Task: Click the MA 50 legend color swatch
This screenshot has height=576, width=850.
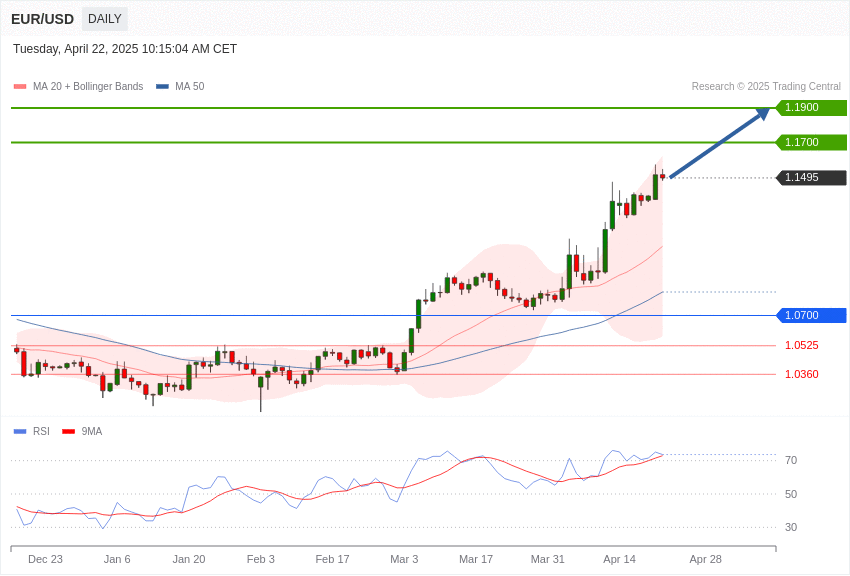Action: [x=162, y=87]
